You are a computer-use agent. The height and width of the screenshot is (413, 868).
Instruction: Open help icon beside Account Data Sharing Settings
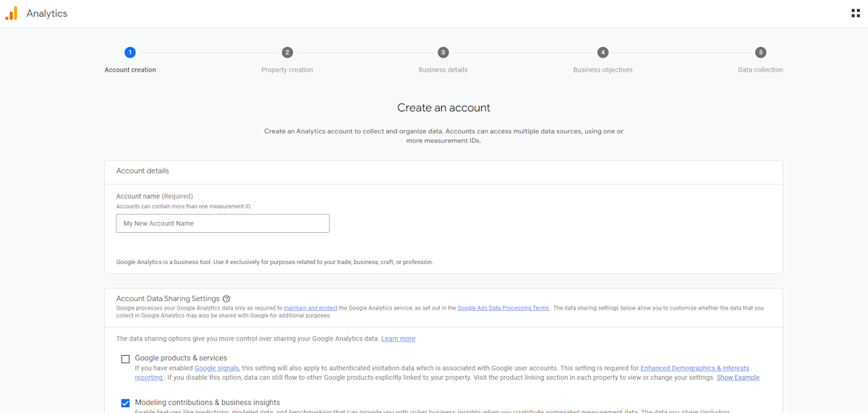(x=226, y=299)
